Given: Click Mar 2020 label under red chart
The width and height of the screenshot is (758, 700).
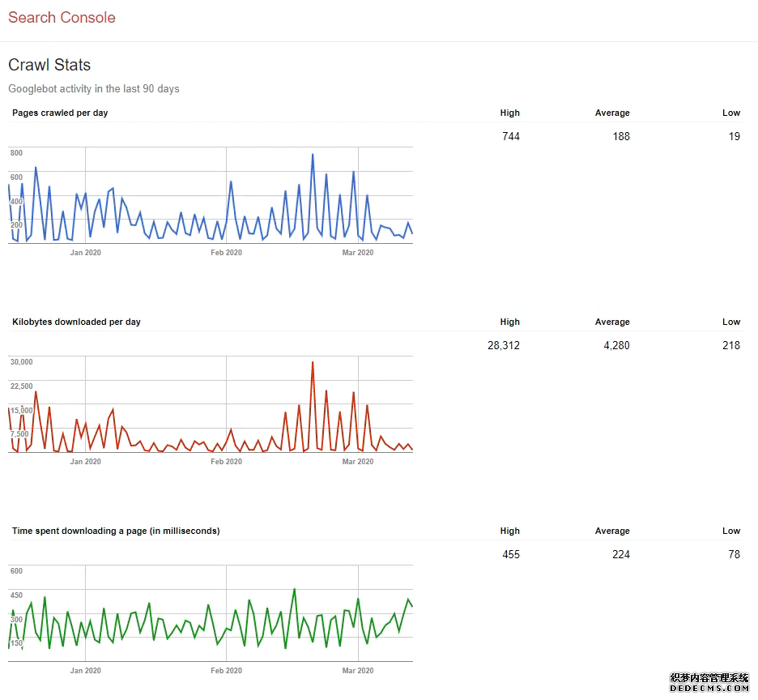Looking at the screenshot, I should pos(358,462).
